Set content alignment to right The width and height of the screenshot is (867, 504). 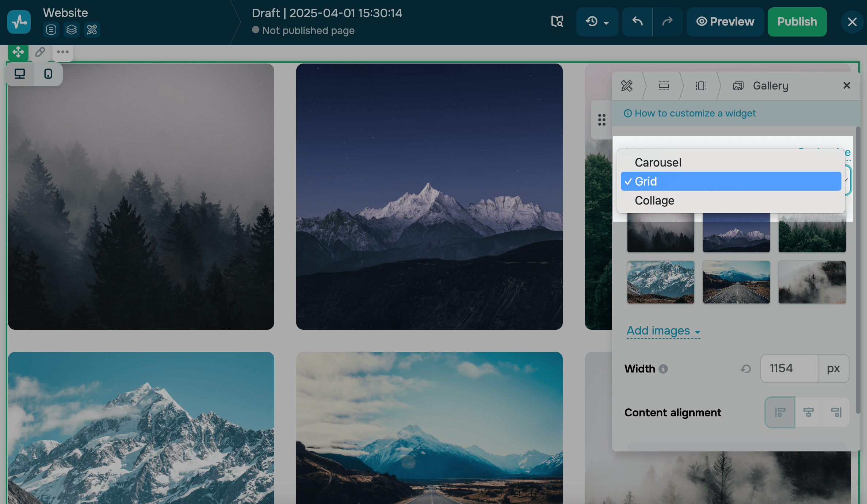coord(836,412)
